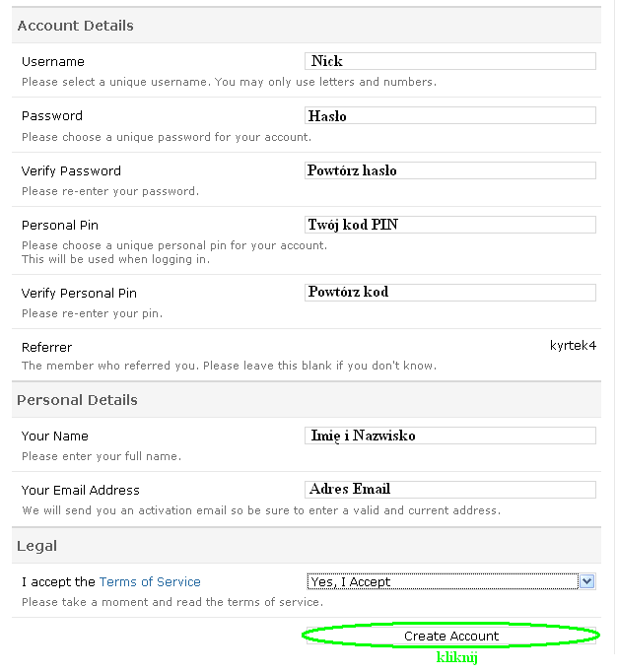
Task: Click the Username label text
Action: pyautogui.click(x=53, y=62)
